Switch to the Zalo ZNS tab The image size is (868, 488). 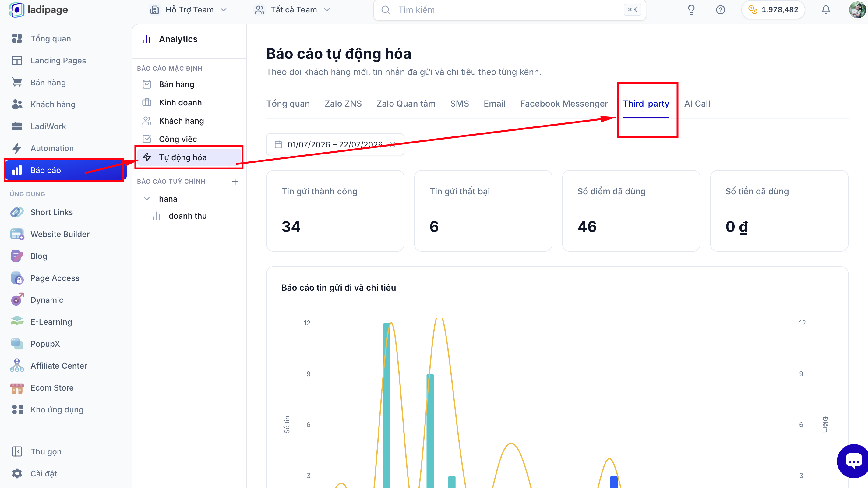pyautogui.click(x=343, y=104)
